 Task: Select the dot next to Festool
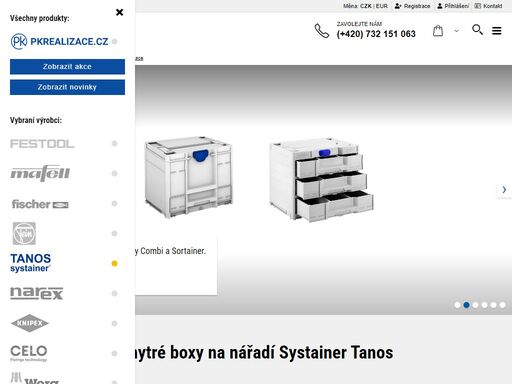coord(114,144)
